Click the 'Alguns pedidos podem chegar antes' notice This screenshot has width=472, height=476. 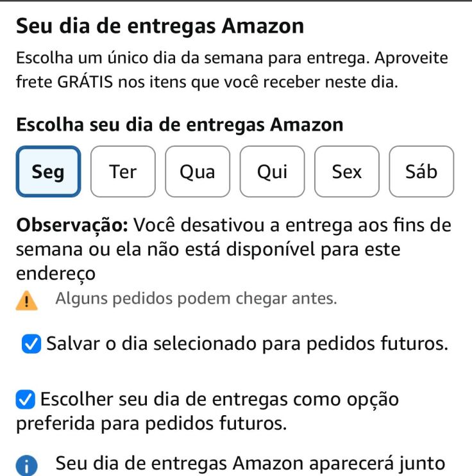[x=196, y=299]
